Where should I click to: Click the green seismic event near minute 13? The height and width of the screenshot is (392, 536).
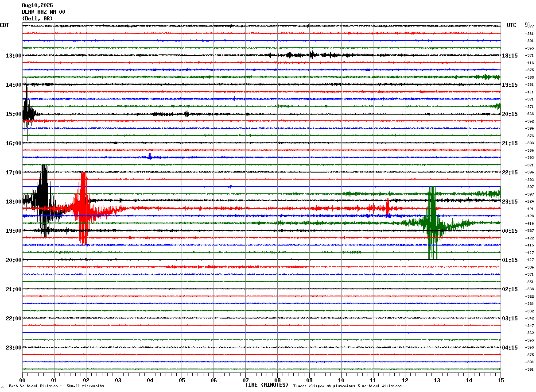432,223
